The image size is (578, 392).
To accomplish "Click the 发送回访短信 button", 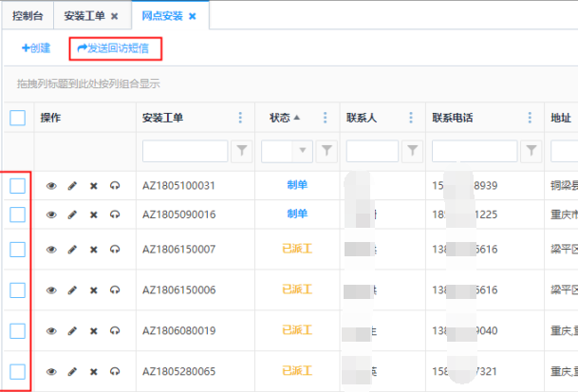I will pos(114,47).
